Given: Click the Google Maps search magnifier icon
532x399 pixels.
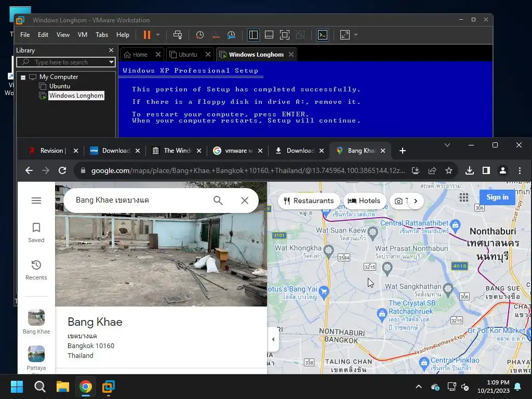Looking at the screenshot, I should pos(218,201).
